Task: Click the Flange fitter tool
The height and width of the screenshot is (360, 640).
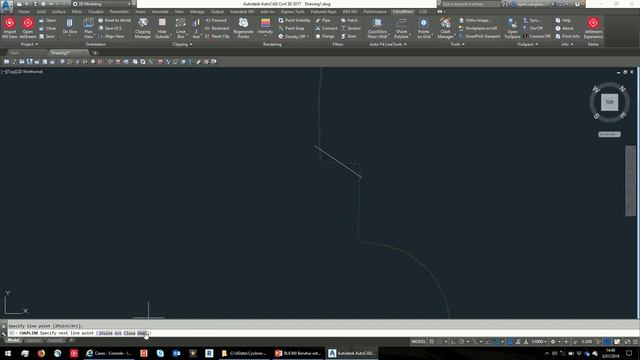Action: 325,36
